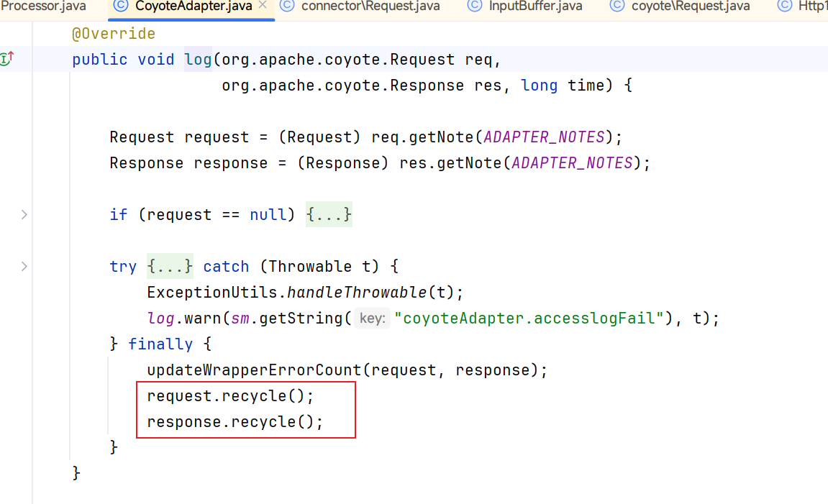The width and height of the screenshot is (828, 504).
Task: Close the CoyoteAdapter.java editor tab
Action: [x=263, y=6]
